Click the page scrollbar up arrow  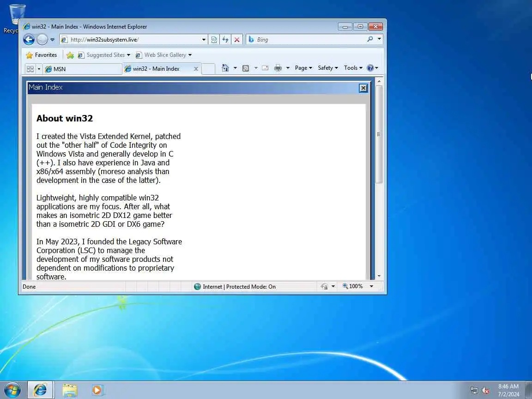379,81
